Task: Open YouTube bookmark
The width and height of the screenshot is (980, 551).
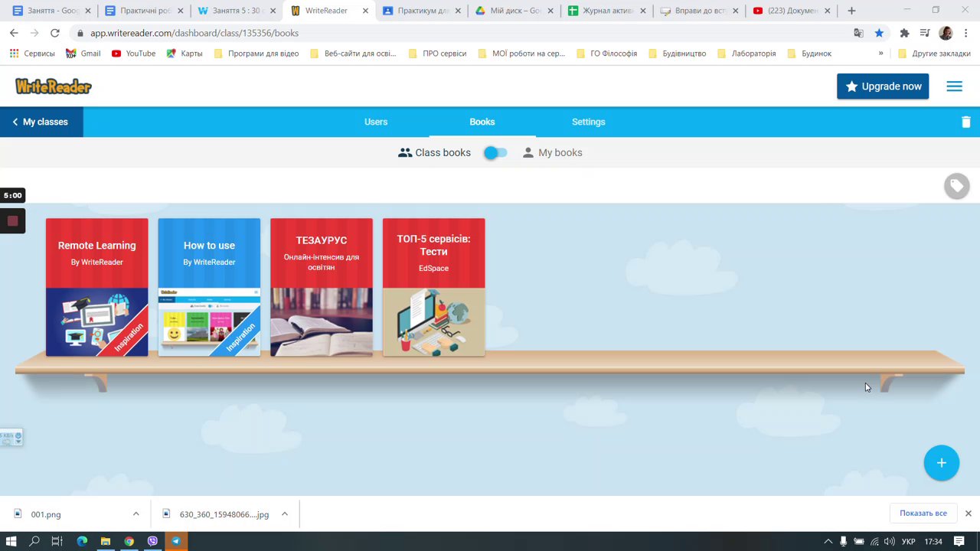Action: click(x=133, y=54)
